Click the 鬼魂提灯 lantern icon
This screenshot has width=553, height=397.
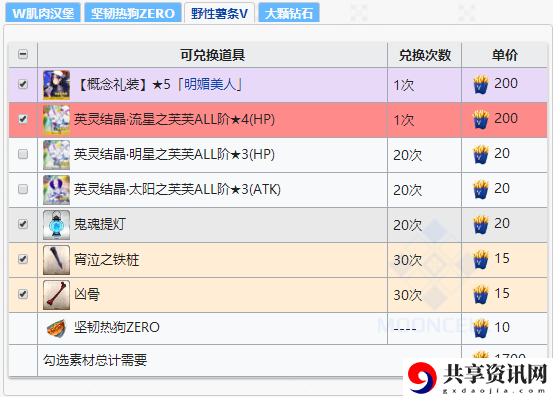[x=56, y=225]
